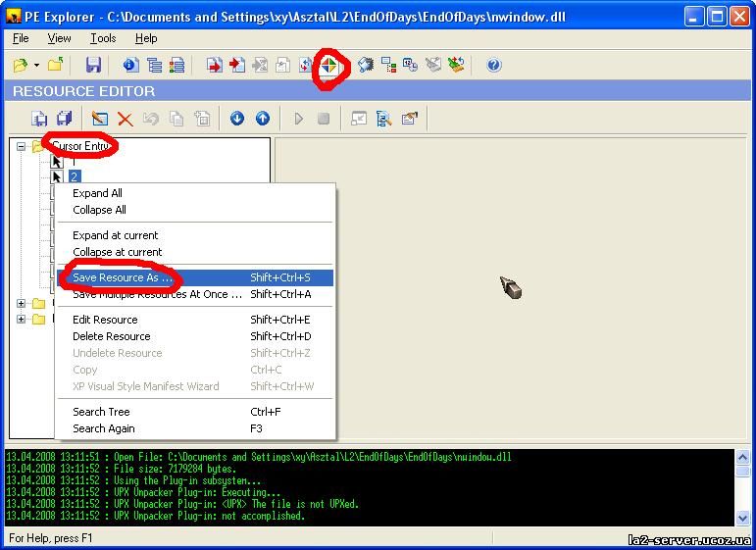756x550 pixels.
Task: Choose Delete Resource in context menu
Action: point(195,336)
